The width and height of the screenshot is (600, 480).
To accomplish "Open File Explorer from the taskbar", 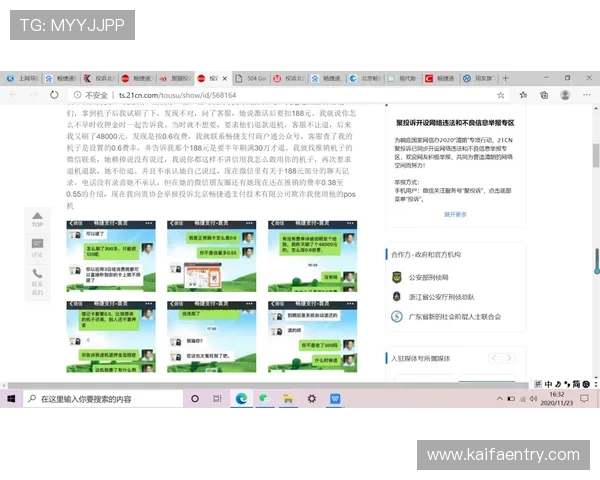I will click(288, 399).
